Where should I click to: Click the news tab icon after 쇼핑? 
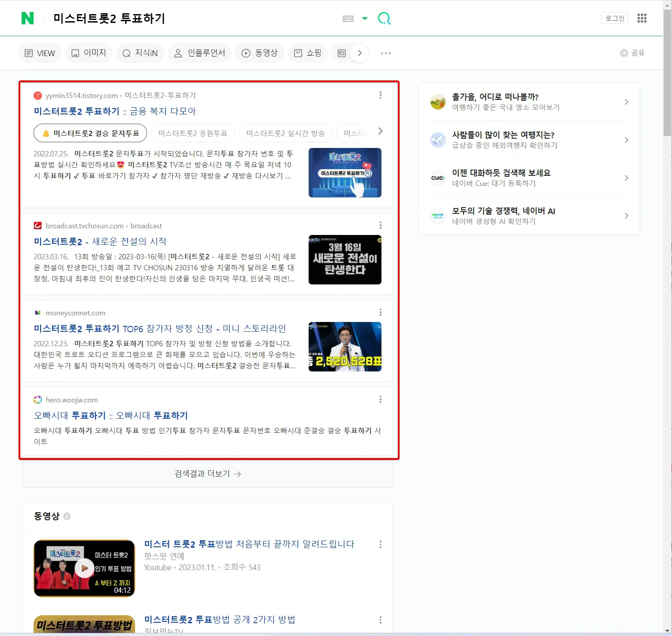[341, 53]
